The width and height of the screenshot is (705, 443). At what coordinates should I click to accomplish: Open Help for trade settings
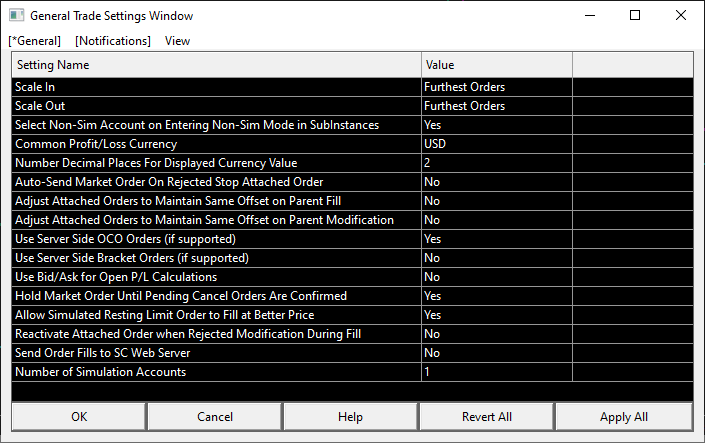click(x=350, y=417)
